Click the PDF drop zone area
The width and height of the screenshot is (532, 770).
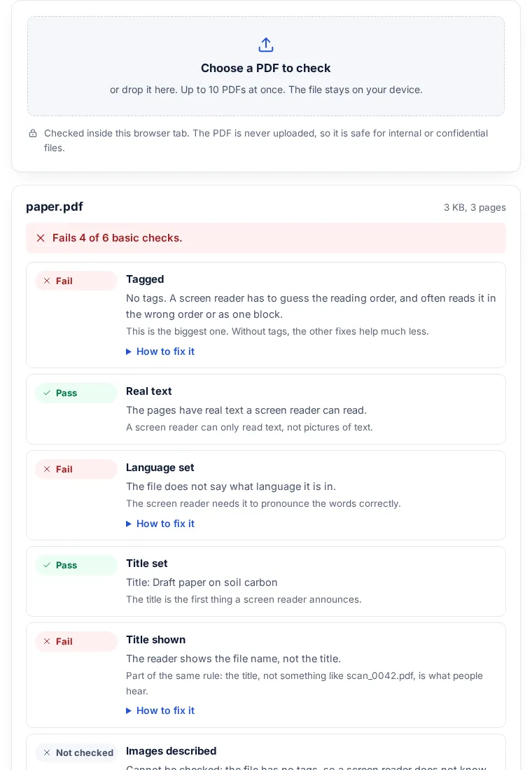(x=266, y=66)
